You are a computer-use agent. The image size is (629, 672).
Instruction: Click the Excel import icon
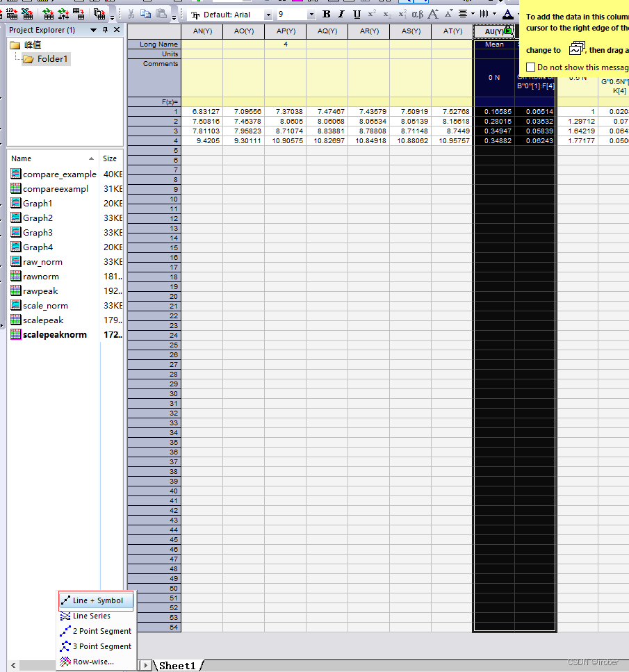click(x=27, y=14)
